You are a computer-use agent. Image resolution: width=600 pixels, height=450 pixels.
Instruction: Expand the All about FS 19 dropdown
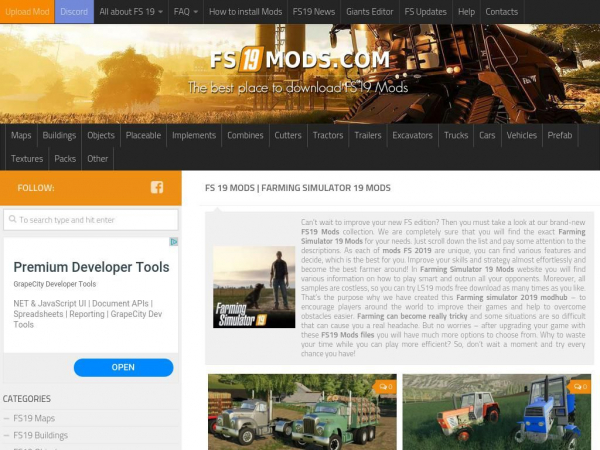131,12
